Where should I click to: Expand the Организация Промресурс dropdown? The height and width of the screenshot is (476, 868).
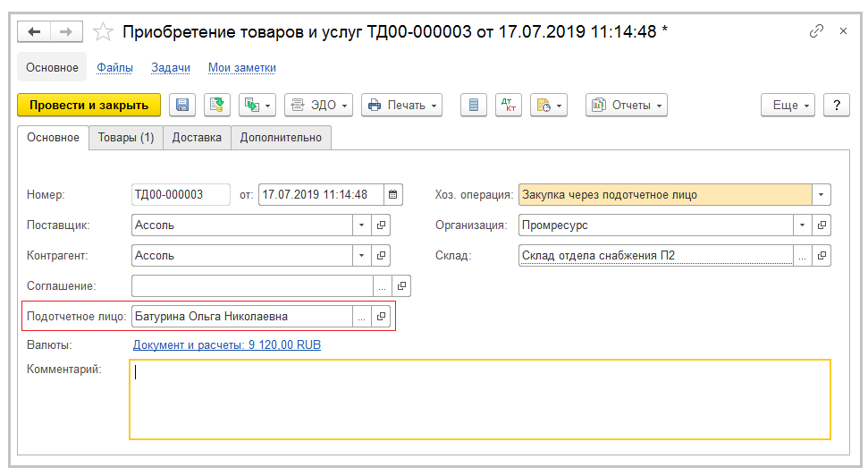[x=803, y=225]
